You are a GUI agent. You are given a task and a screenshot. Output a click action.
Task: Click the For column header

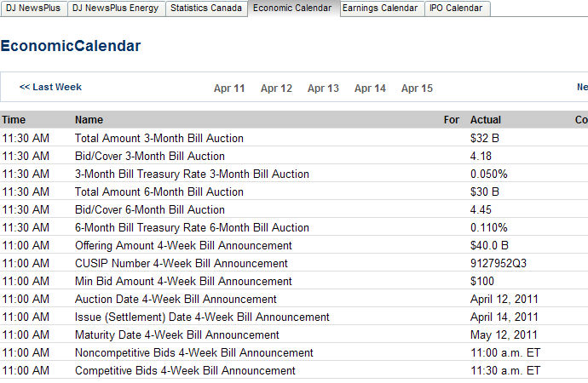point(452,120)
